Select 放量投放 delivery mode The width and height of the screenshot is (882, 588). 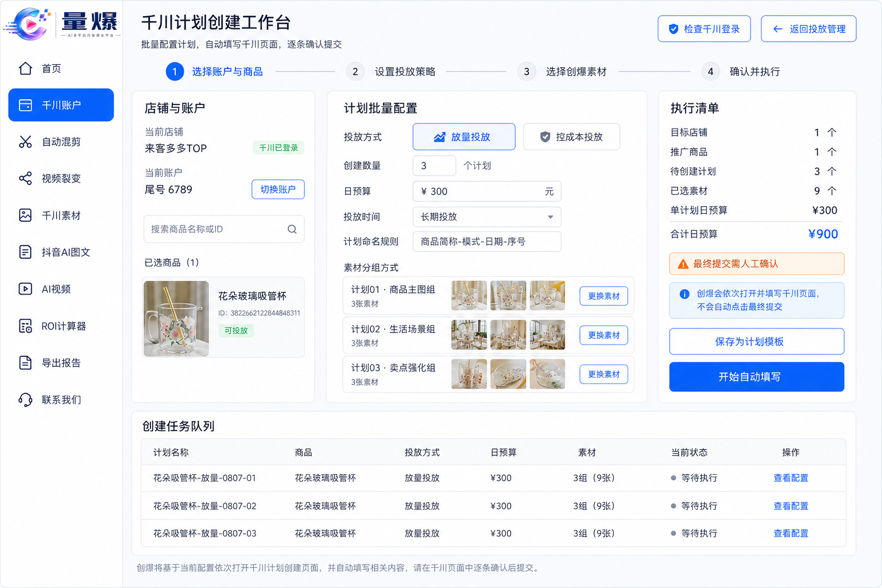click(464, 137)
